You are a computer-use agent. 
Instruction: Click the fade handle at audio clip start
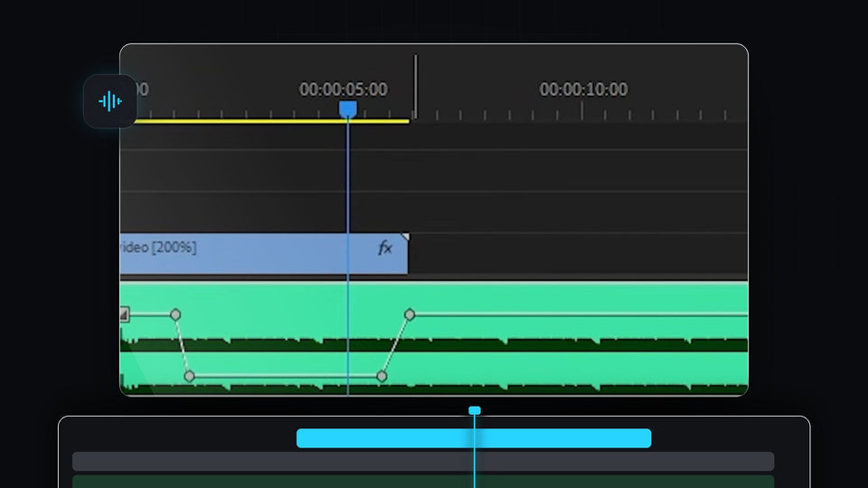click(125, 314)
